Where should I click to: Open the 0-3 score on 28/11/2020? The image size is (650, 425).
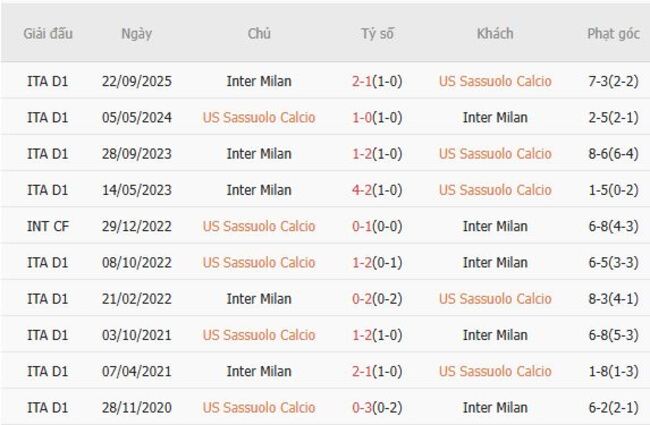pos(362,407)
